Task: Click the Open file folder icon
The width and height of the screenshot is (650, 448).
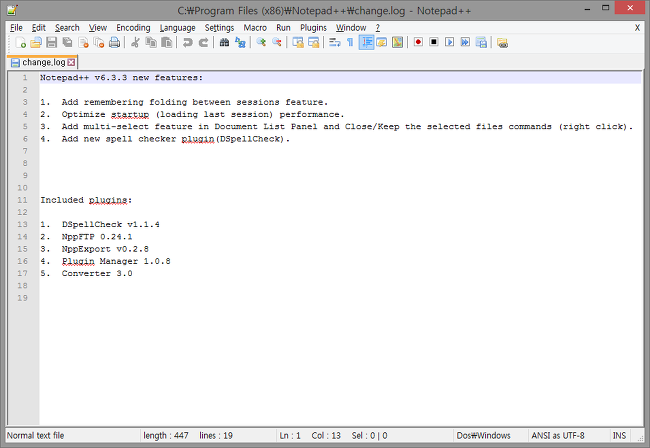Action: [x=36, y=43]
